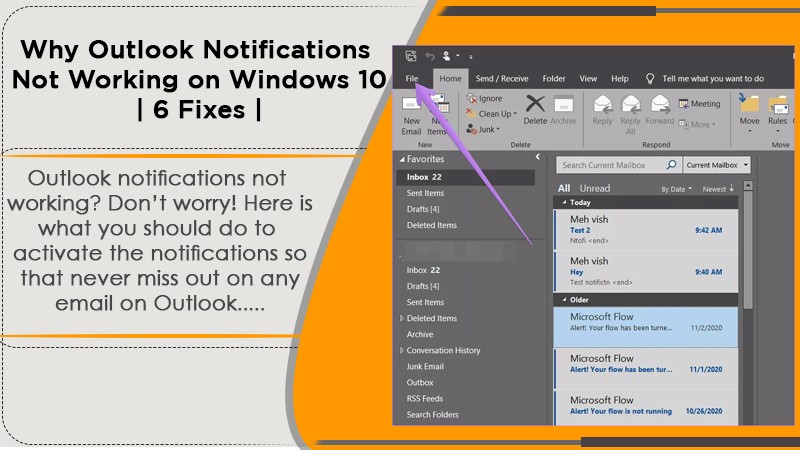
Task: Click the Reply button
Action: pos(602,110)
